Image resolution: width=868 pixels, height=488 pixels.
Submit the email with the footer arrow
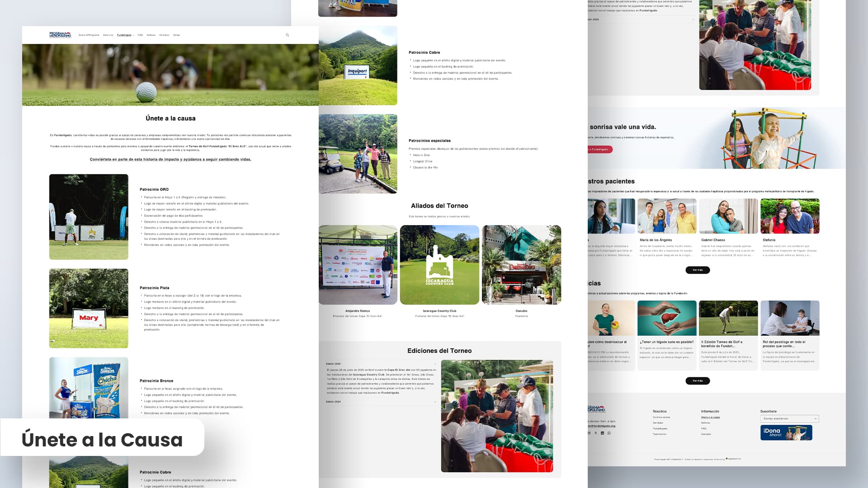(815, 419)
